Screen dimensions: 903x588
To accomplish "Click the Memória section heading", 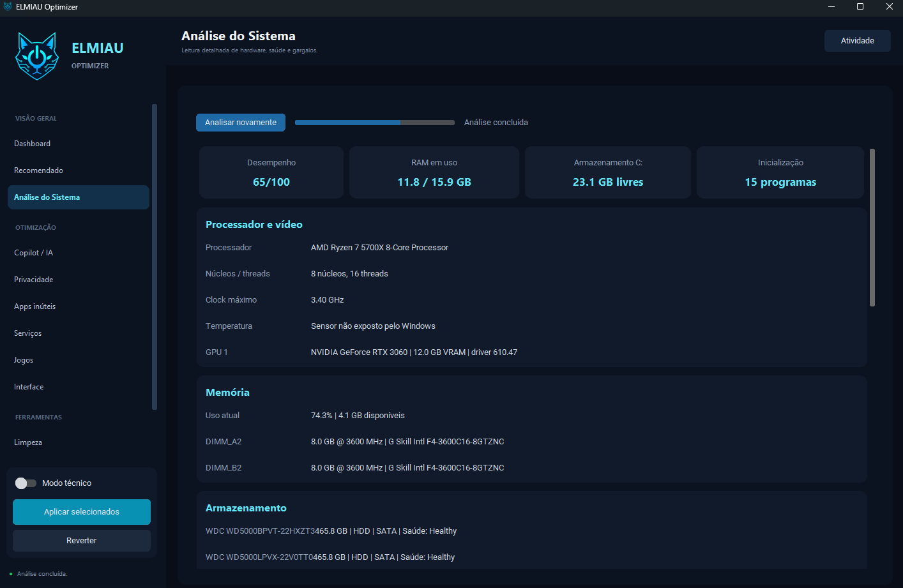I will [x=227, y=393].
